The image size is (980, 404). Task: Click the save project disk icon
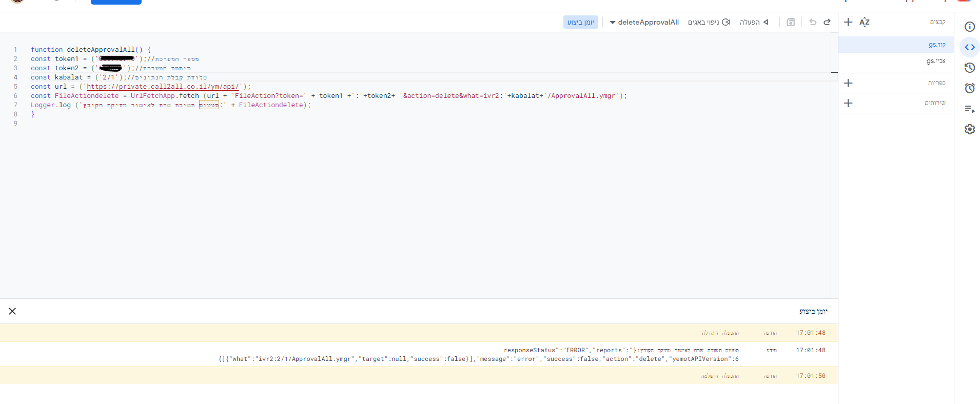tap(791, 22)
